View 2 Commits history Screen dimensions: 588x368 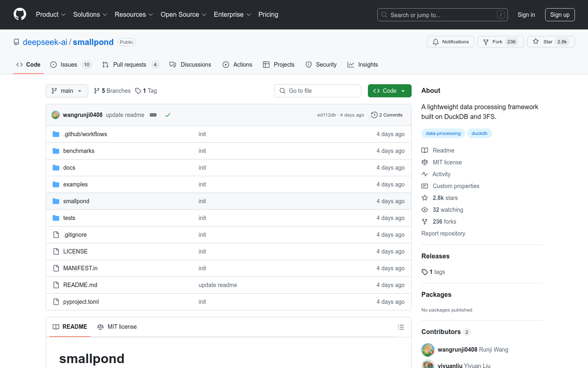387,115
